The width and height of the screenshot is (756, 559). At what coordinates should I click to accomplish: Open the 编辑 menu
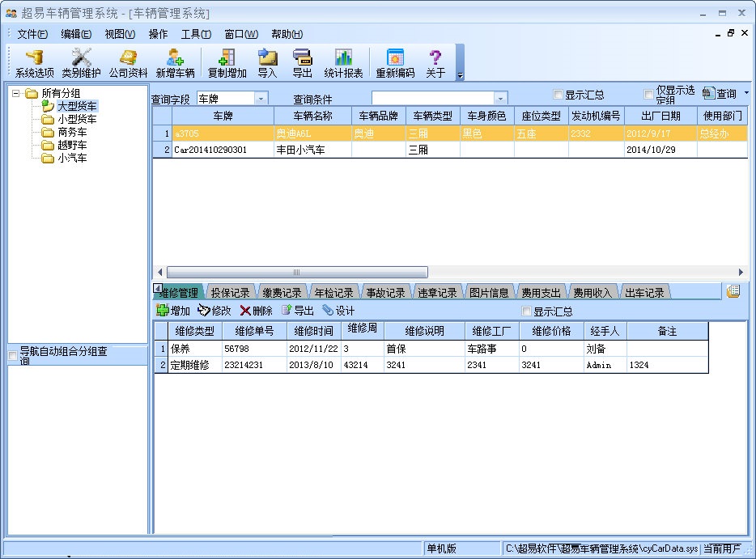(76, 34)
